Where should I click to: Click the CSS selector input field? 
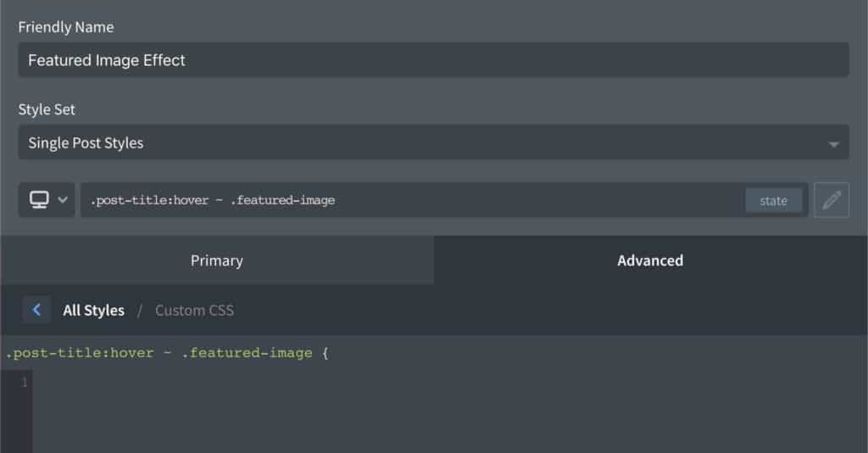[413, 200]
